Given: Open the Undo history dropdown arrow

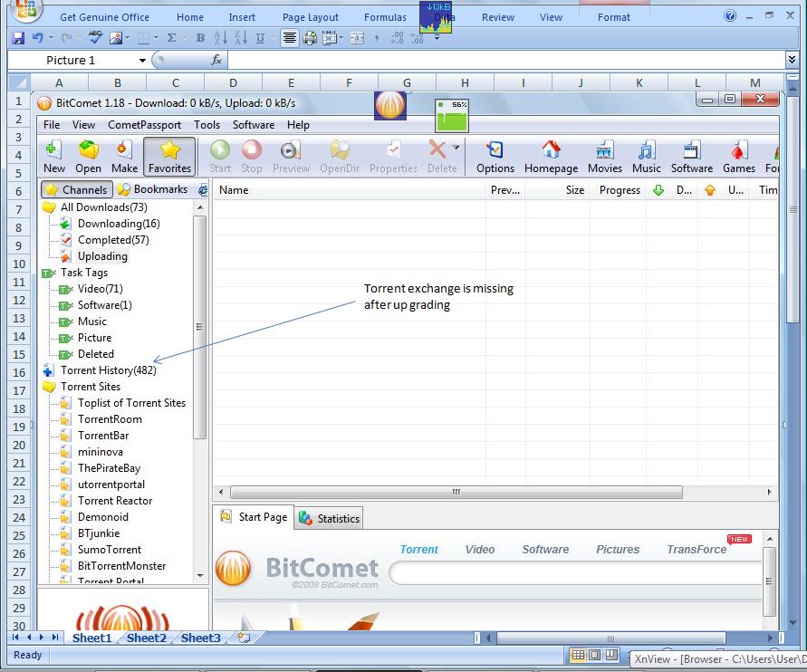Looking at the screenshot, I should coord(51,37).
